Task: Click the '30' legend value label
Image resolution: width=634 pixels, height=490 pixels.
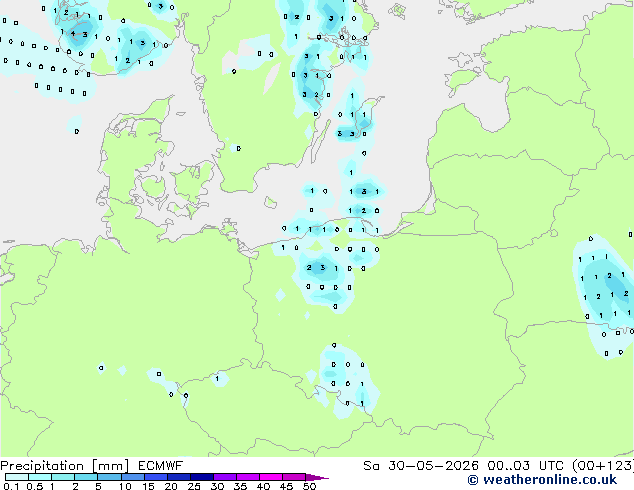Action: pos(217,486)
